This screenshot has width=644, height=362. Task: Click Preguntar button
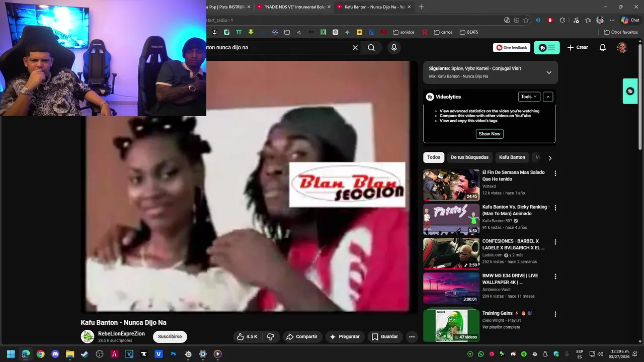tap(345, 337)
